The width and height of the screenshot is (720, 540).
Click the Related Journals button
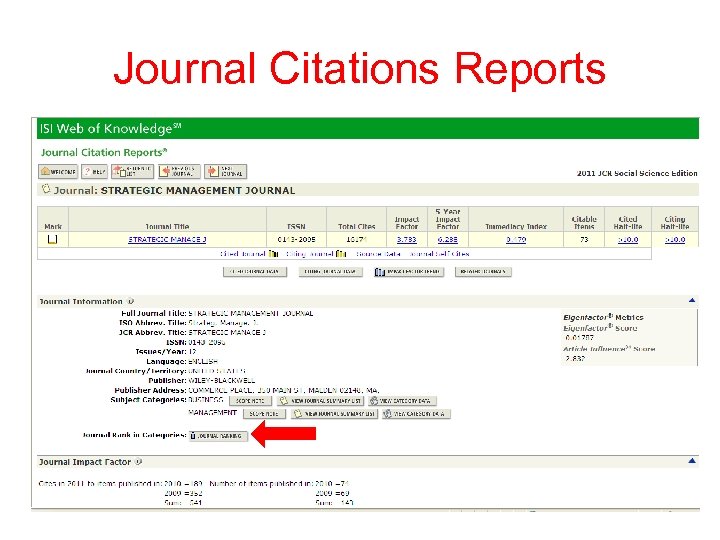click(x=483, y=272)
